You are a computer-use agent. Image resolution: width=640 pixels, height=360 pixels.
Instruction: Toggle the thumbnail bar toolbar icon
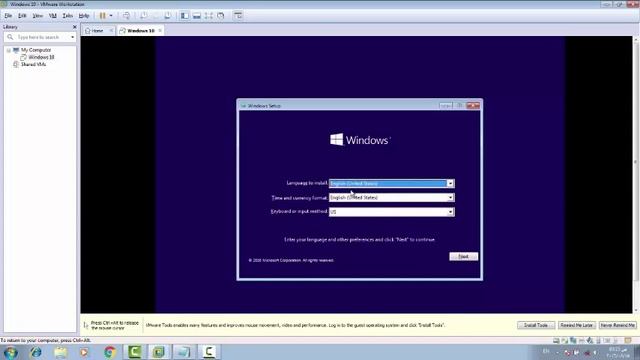pyautogui.click(x=197, y=16)
